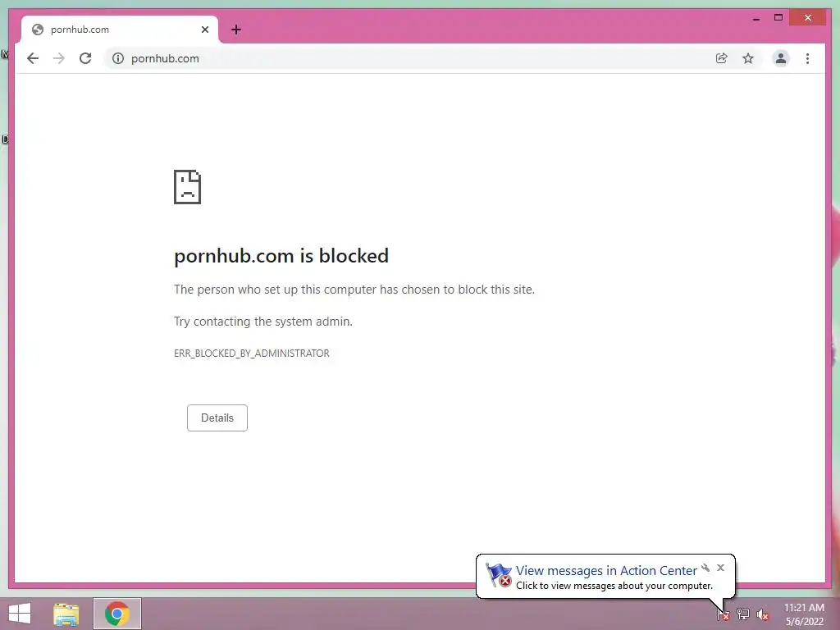This screenshot has height=630, width=840.
Task: Close the pornhub.com tab
Action: point(204,30)
